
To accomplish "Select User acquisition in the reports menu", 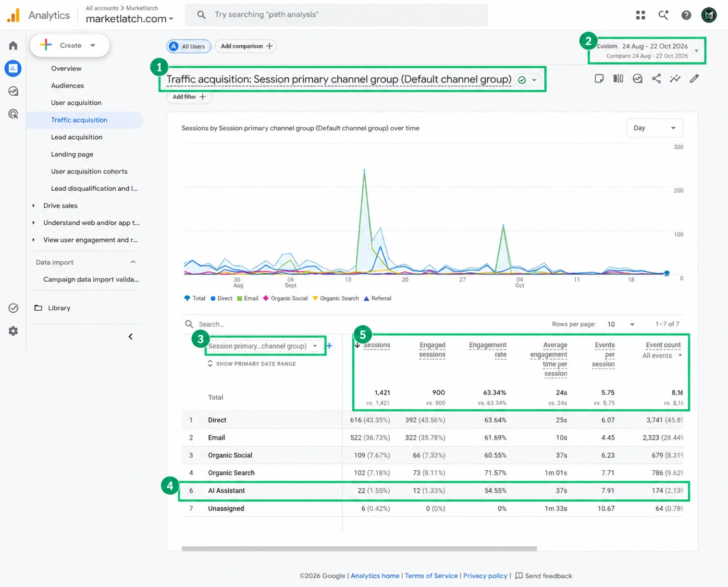I will tap(76, 103).
